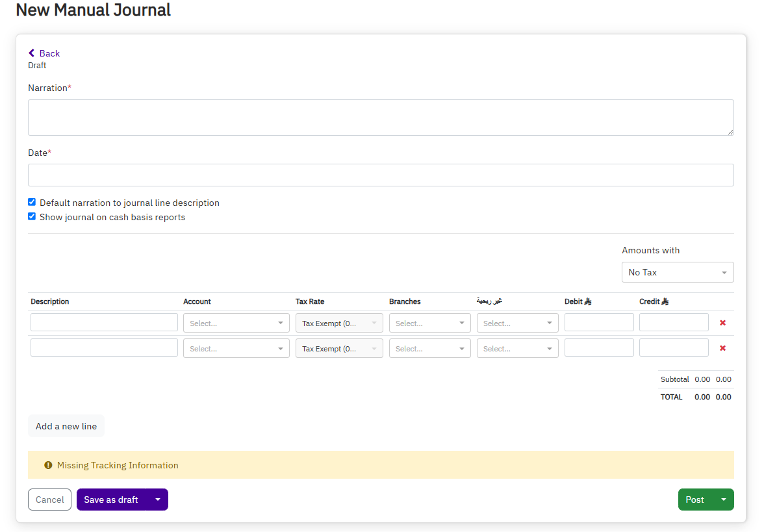
Task: Delete the first journal line with red X
Action: coord(722,322)
